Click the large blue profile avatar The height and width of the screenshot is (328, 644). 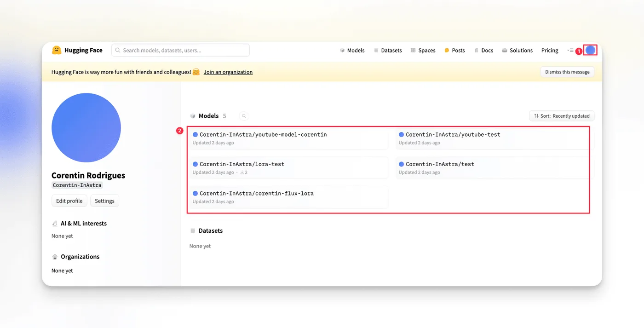click(x=86, y=128)
